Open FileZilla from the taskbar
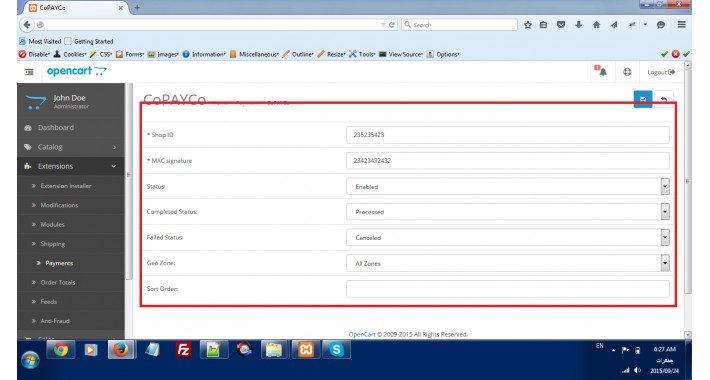 tap(183, 350)
